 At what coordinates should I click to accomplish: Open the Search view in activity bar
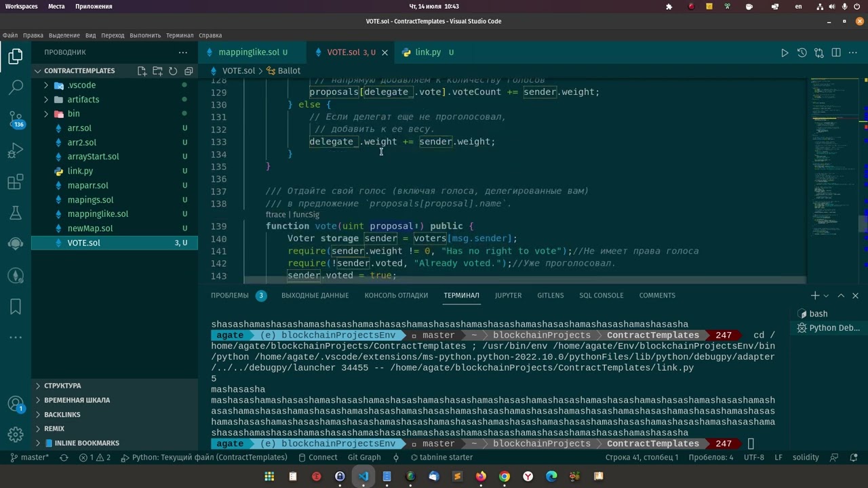(x=15, y=87)
